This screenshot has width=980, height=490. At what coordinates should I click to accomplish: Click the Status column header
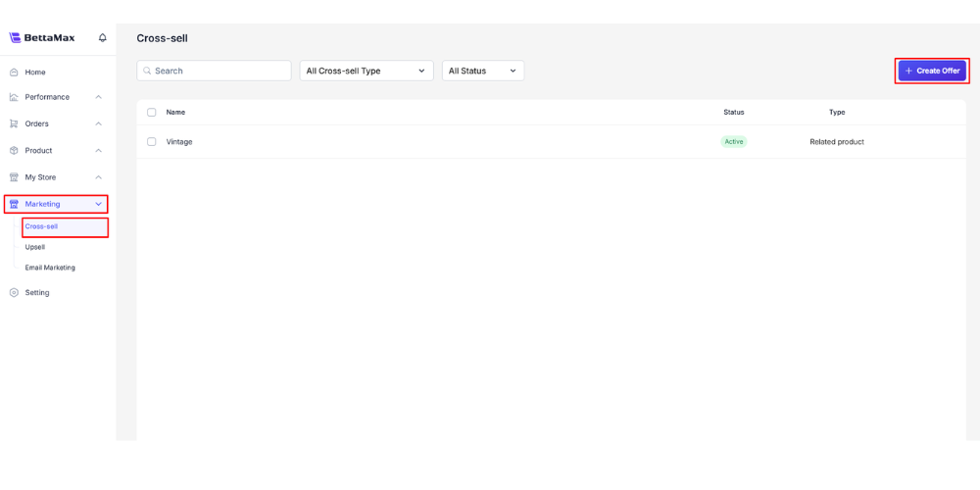coord(734,113)
